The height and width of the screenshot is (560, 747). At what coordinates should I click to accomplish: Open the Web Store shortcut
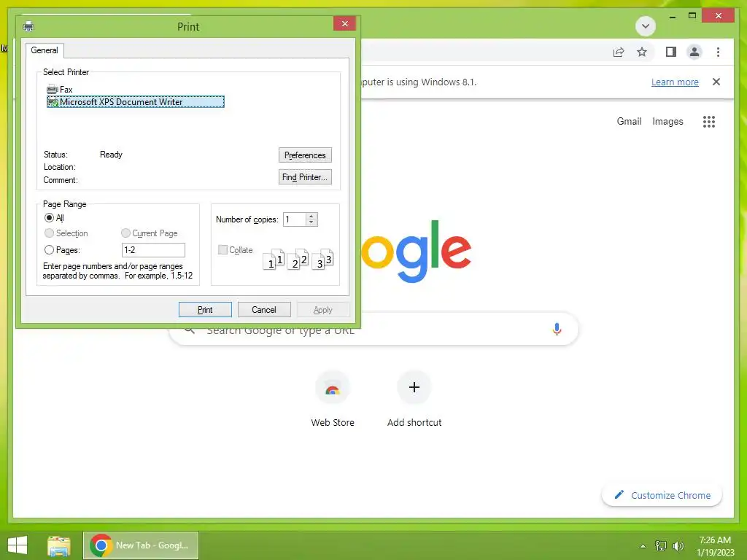[333, 400]
